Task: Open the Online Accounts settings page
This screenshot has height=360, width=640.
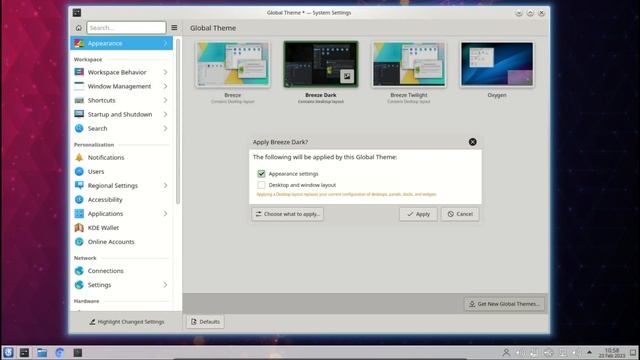Action: (x=122, y=242)
